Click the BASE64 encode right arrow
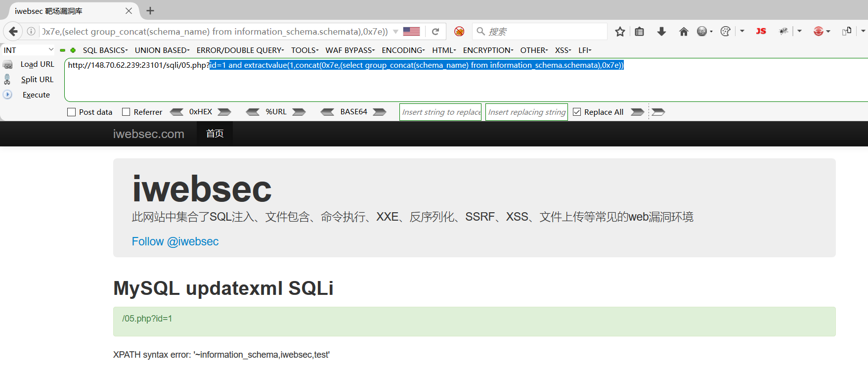Viewport: 868px width, 377px height. (380, 112)
